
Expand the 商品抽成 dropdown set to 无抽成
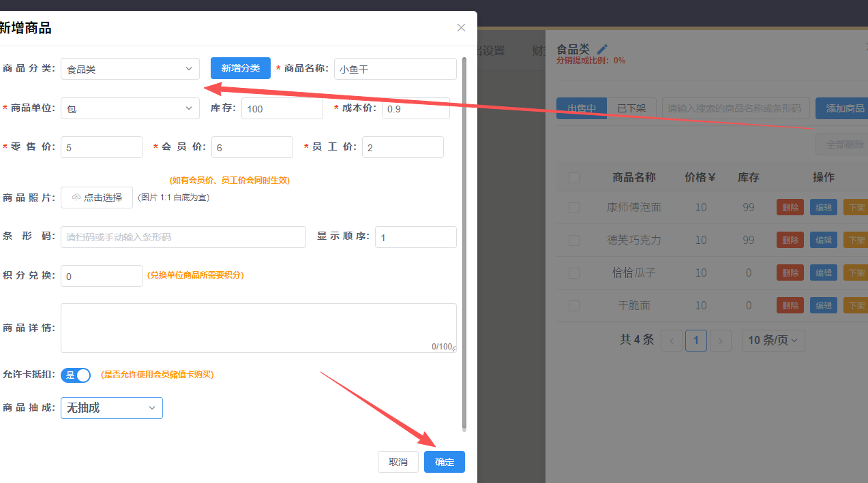tap(111, 407)
